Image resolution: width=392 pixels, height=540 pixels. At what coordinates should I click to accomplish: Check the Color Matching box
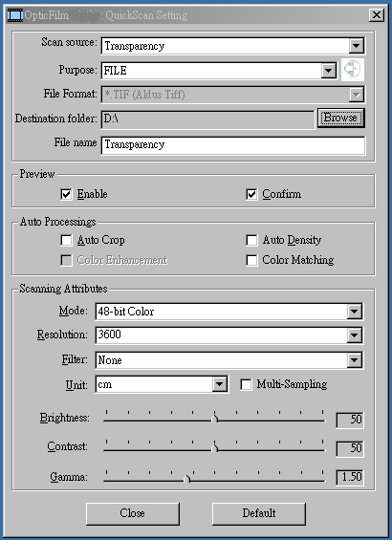(x=251, y=260)
